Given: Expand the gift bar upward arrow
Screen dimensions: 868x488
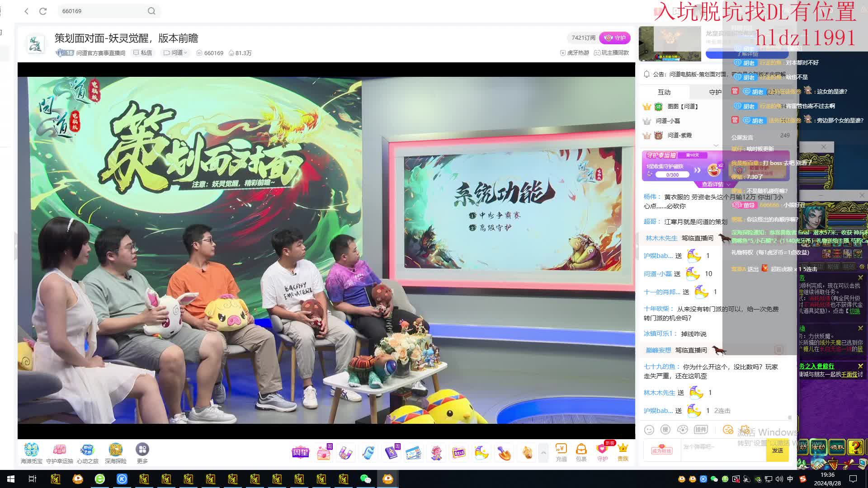Looking at the screenshot, I should 543,452.
